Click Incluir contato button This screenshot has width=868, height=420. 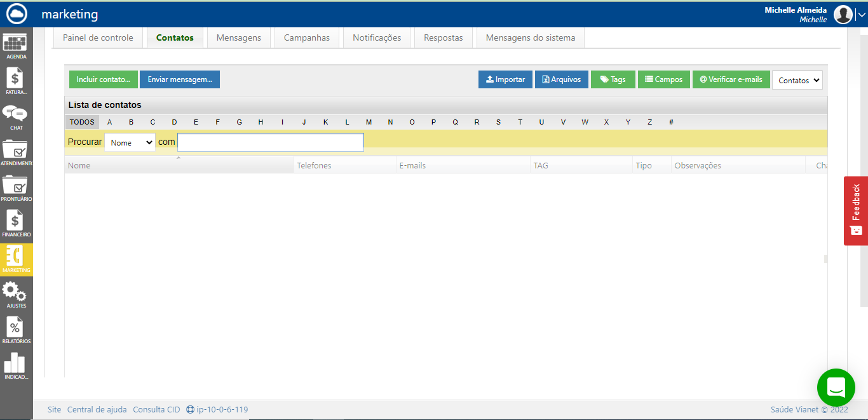(103, 79)
